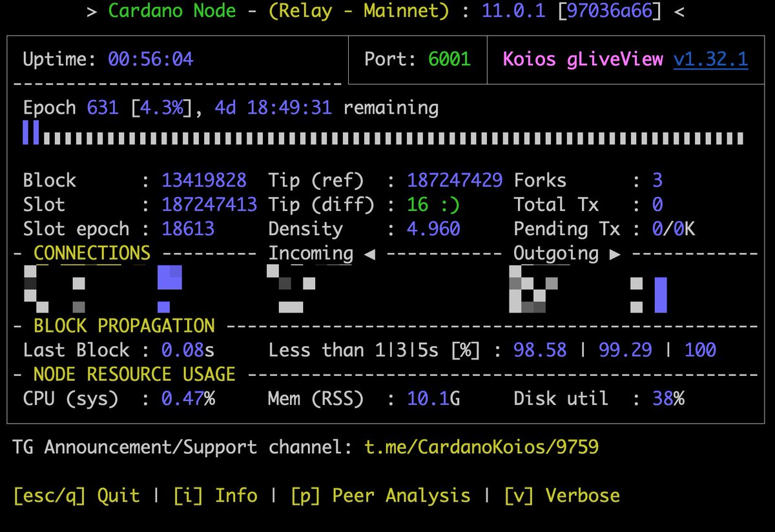
Task: Click the Less than 1|3|5s [%] label
Action: coord(375,350)
